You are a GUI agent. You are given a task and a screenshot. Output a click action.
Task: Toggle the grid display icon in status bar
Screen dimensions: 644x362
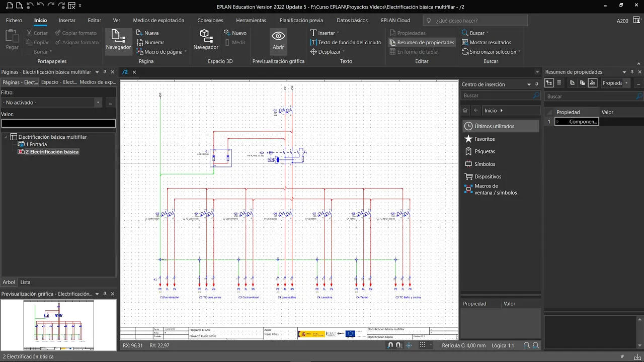tap(423, 345)
